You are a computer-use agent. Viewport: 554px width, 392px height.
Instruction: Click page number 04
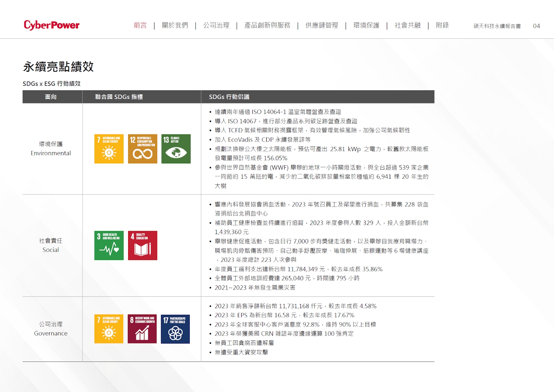[536, 26]
